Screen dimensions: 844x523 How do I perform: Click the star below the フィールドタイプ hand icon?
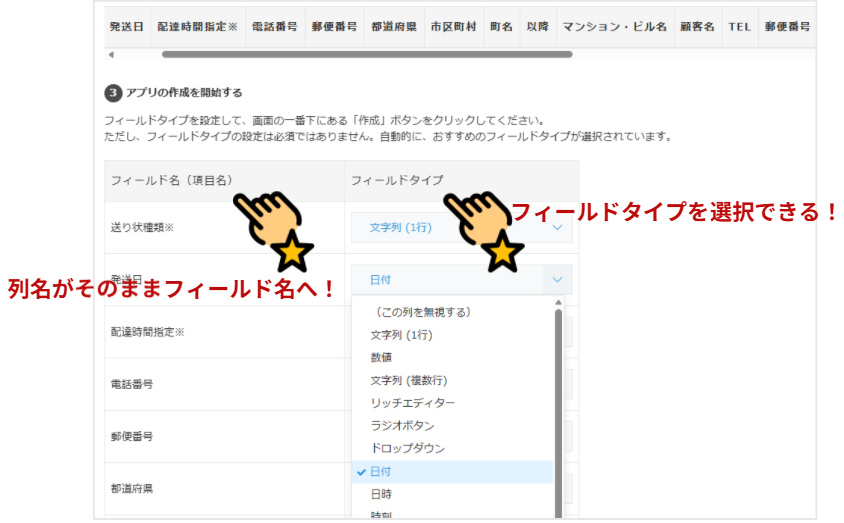[503, 254]
